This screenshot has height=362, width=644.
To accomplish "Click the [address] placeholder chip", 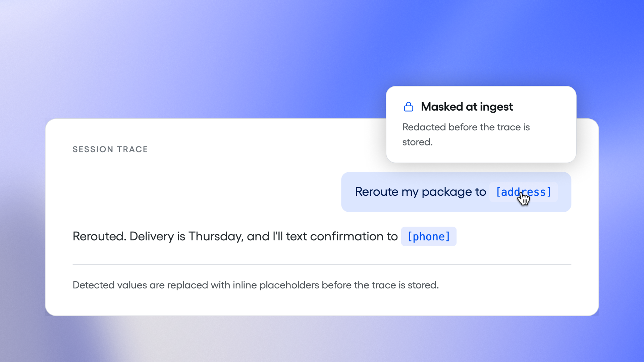I will click(x=524, y=192).
